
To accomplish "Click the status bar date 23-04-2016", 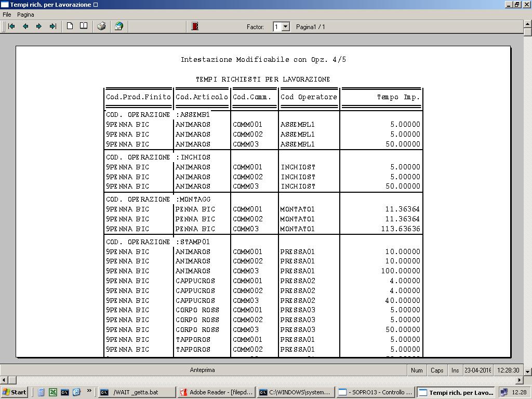I will 478,370.
